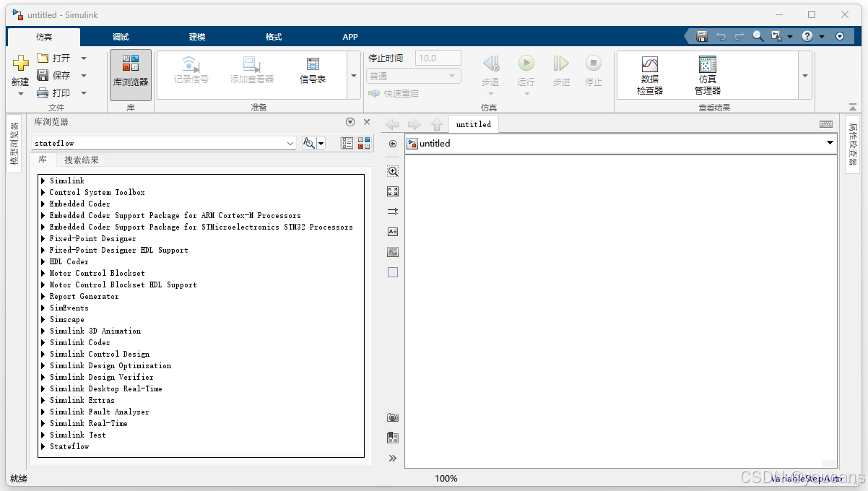Viewport: 868px width, 491px height.
Task: Open the untitled model path dropdown arrow
Action: tap(830, 143)
